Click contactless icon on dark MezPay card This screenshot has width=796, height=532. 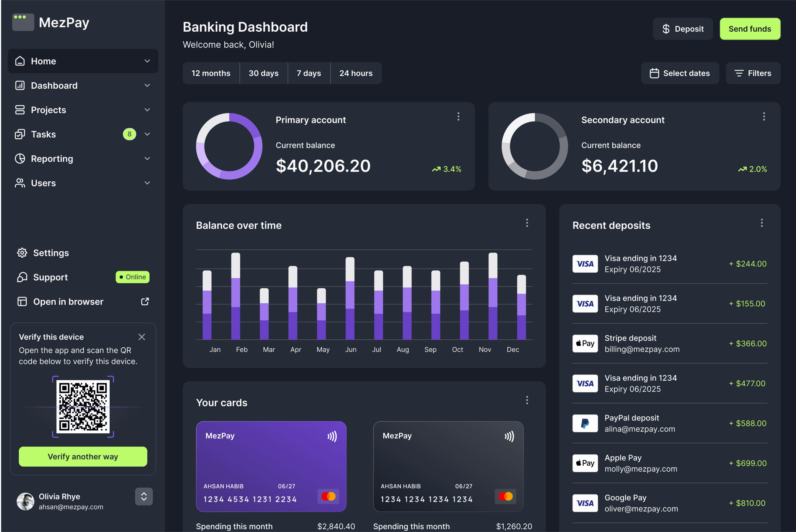pos(509,436)
